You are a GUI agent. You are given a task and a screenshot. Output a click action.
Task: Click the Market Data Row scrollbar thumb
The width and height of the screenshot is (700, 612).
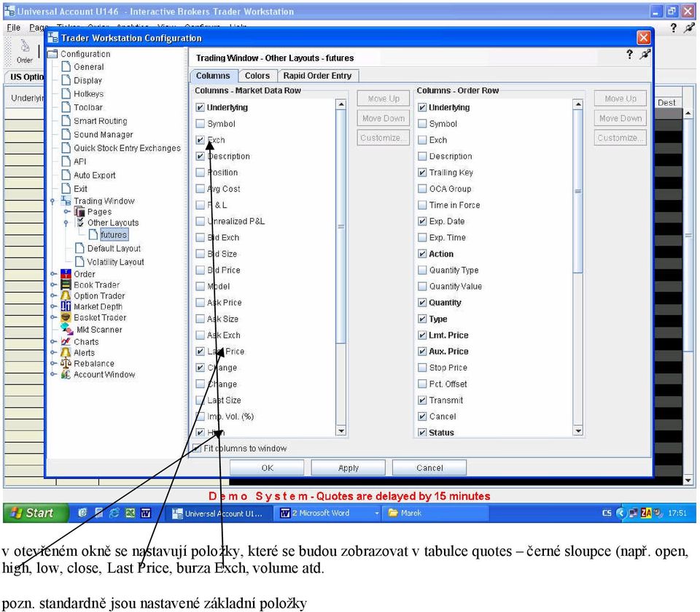pyautogui.click(x=341, y=226)
